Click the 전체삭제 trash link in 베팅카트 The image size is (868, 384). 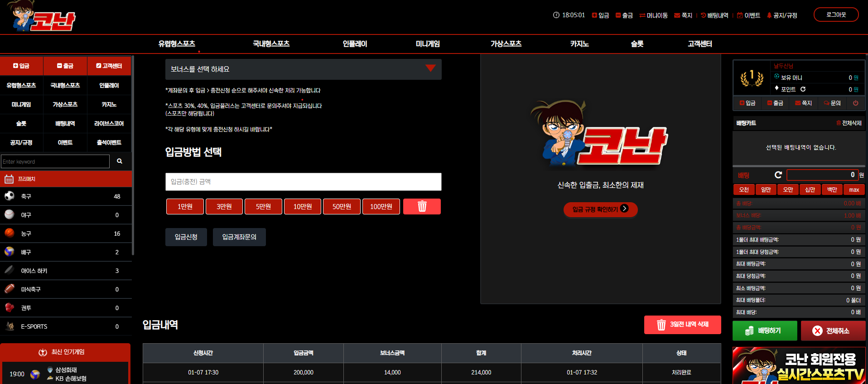coord(849,123)
